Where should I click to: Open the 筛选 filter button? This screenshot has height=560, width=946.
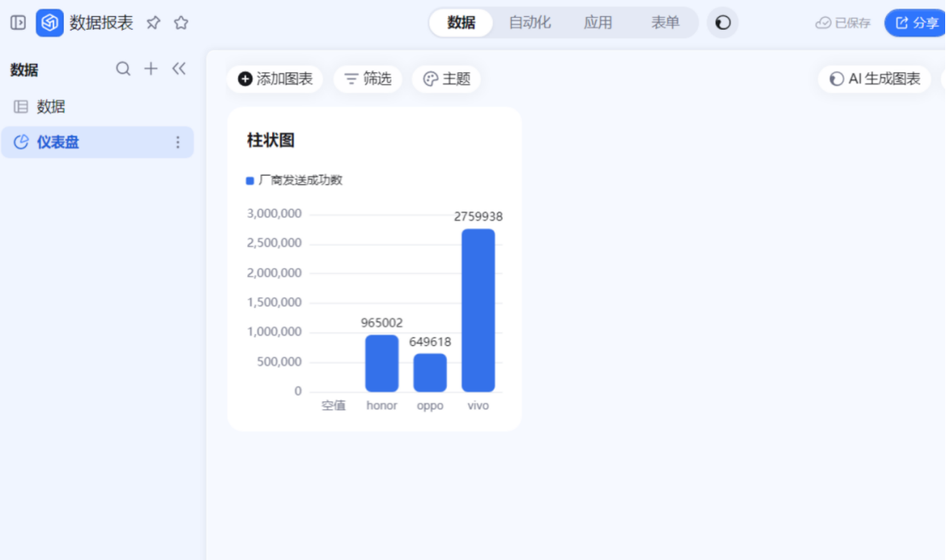click(368, 79)
